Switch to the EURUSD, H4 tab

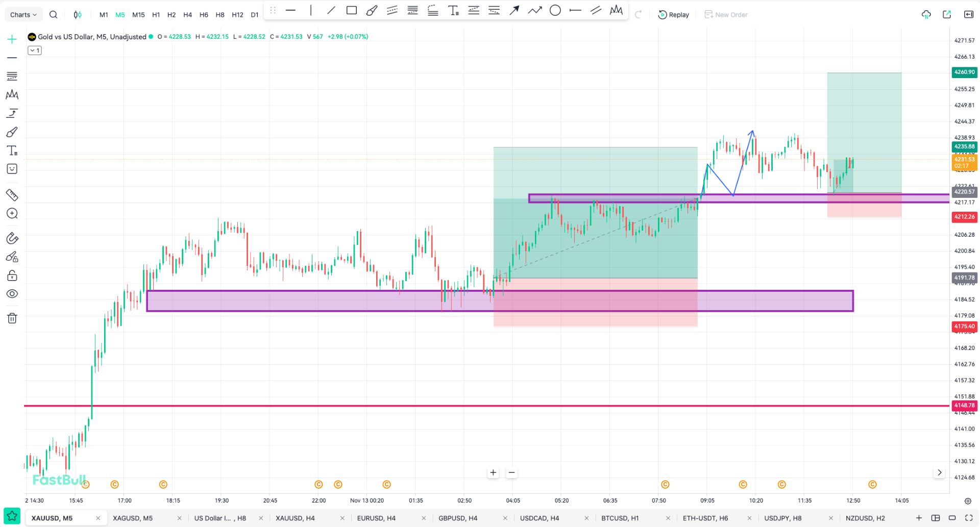[x=376, y=518]
